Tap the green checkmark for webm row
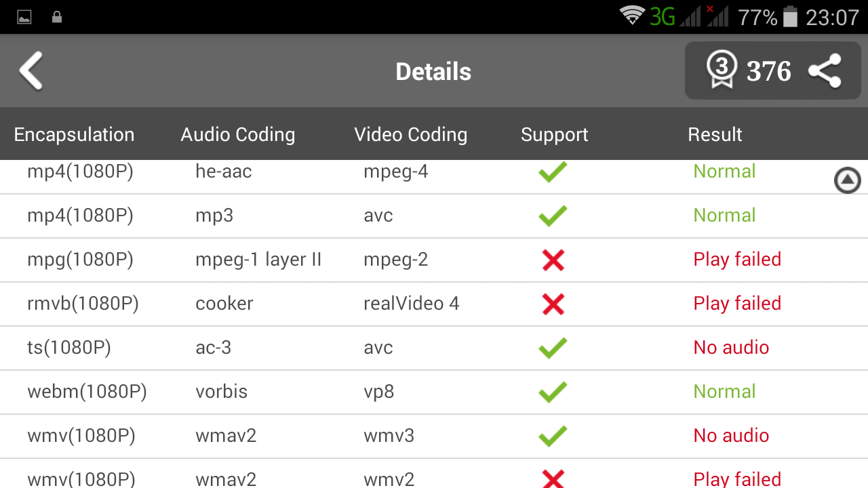Viewport: 868px width, 488px height. pos(553,392)
